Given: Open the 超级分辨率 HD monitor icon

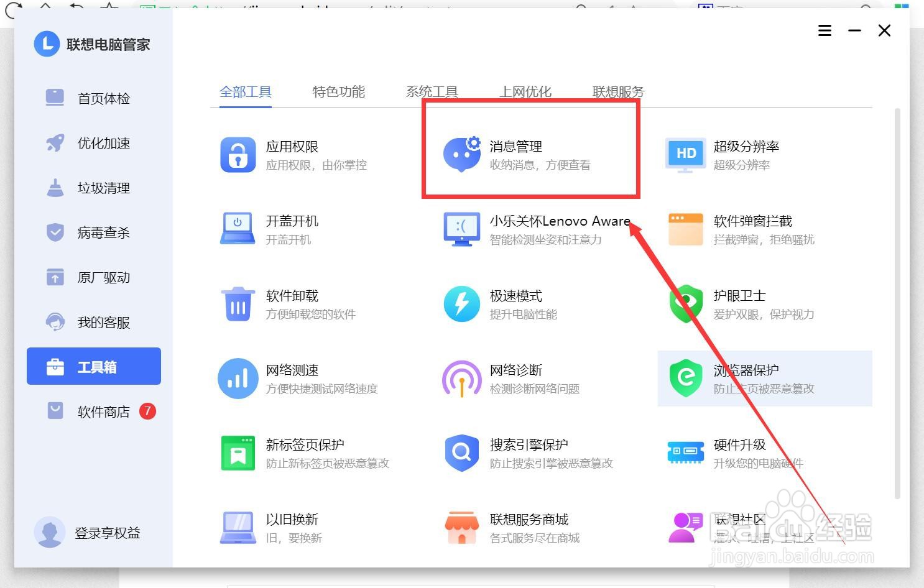Looking at the screenshot, I should click(x=685, y=155).
